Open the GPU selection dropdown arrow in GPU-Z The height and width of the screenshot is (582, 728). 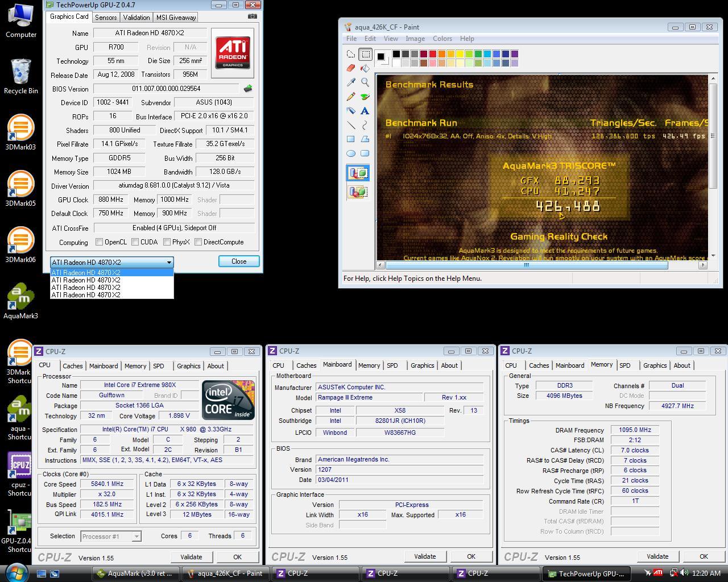(169, 263)
